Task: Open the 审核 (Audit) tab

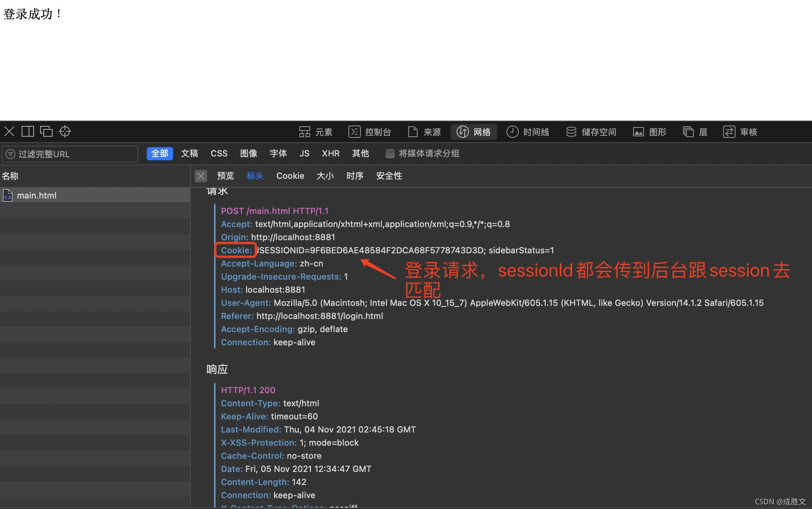Action: point(740,132)
